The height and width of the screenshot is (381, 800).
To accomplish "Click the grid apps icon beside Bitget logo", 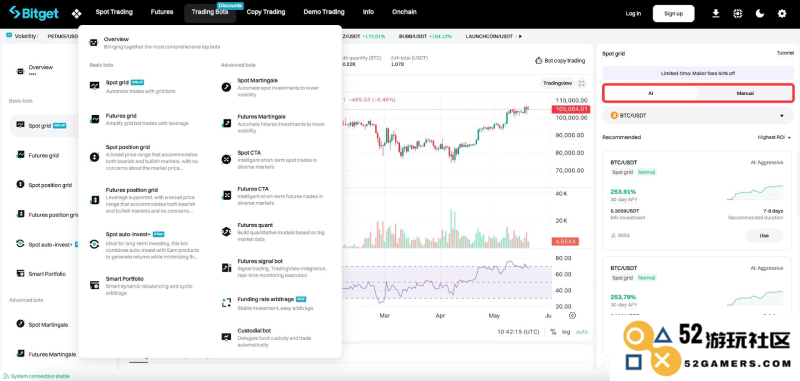I will click(x=77, y=14).
